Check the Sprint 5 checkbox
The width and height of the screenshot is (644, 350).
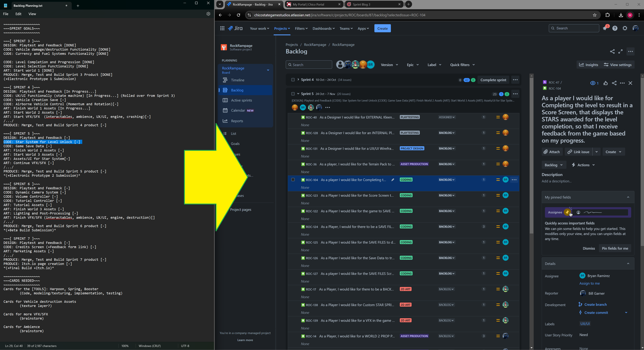click(293, 94)
